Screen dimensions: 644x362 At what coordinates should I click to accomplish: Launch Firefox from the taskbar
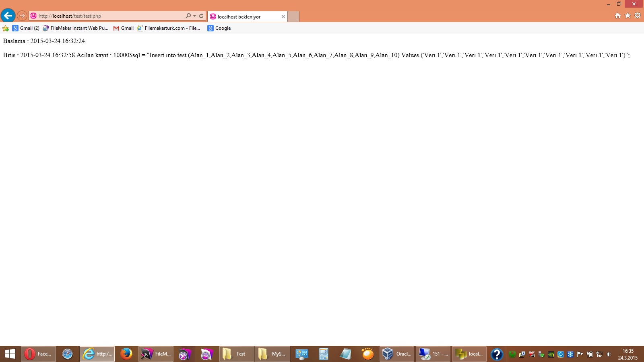coord(126,354)
